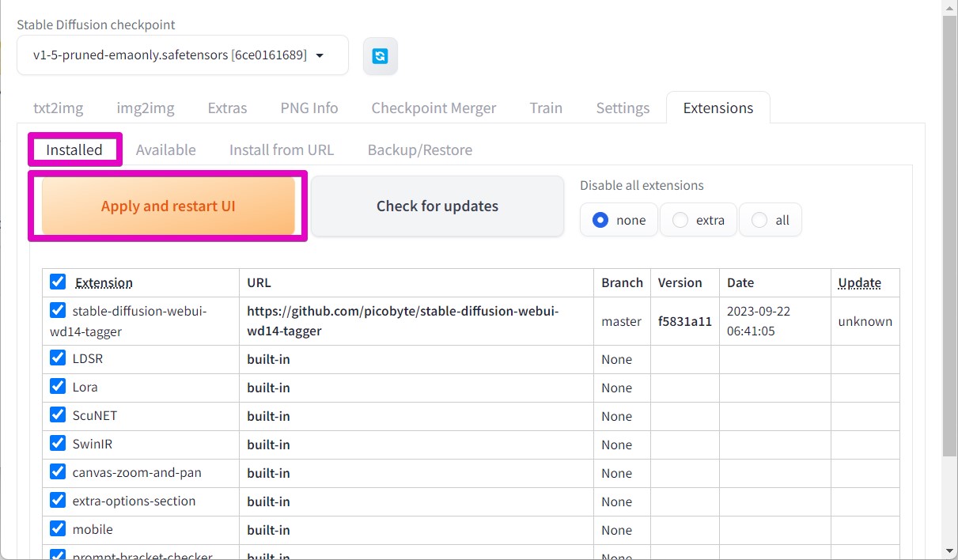Click the scroll down arrow on scrollbar
The width and height of the screenshot is (958, 560).
click(x=949, y=551)
